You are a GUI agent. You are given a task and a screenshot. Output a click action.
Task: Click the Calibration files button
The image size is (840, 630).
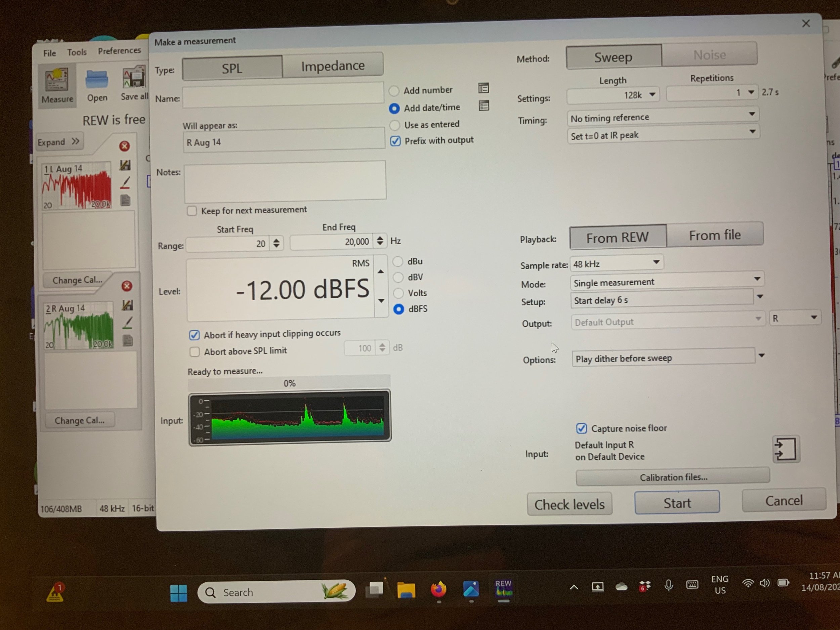(673, 477)
